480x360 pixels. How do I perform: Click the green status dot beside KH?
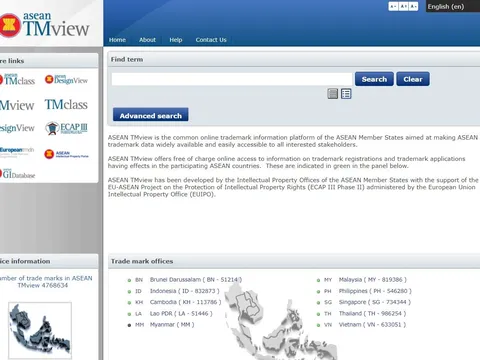click(x=129, y=303)
